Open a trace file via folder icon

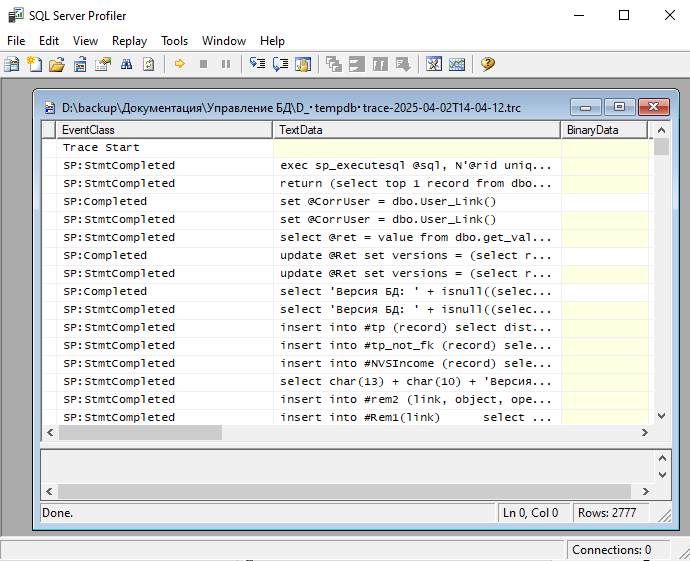pyautogui.click(x=57, y=64)
